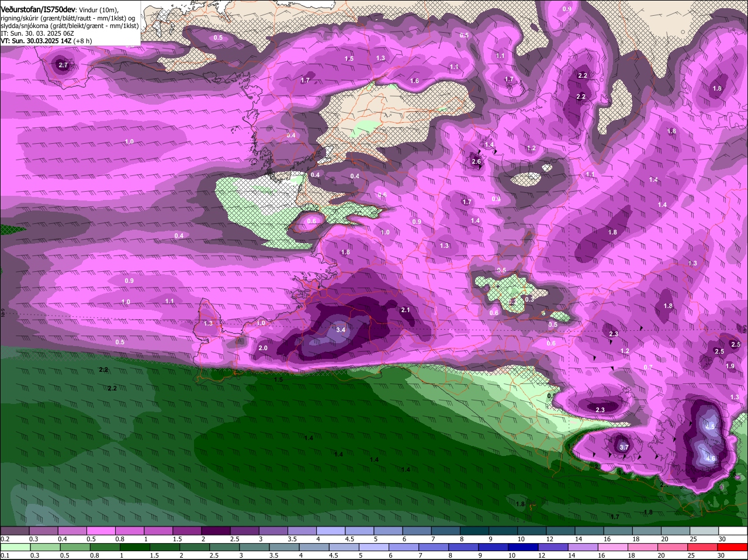Click the snow-scale legend label '0.2'
Screen dimensions: 748x560
[5, 539]
